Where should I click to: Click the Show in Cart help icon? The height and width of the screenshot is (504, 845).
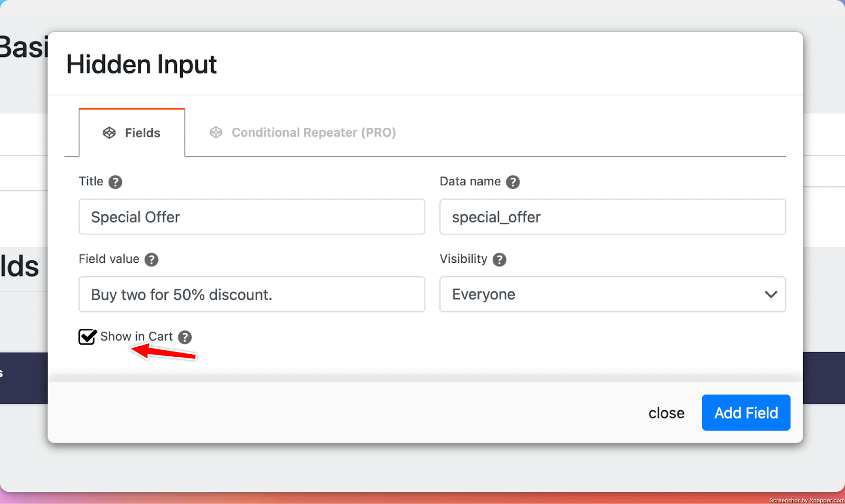185,337
